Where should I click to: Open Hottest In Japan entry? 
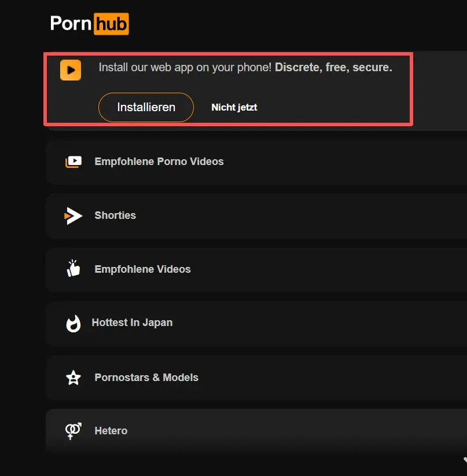pyautogui.click(x=256, y=324)
